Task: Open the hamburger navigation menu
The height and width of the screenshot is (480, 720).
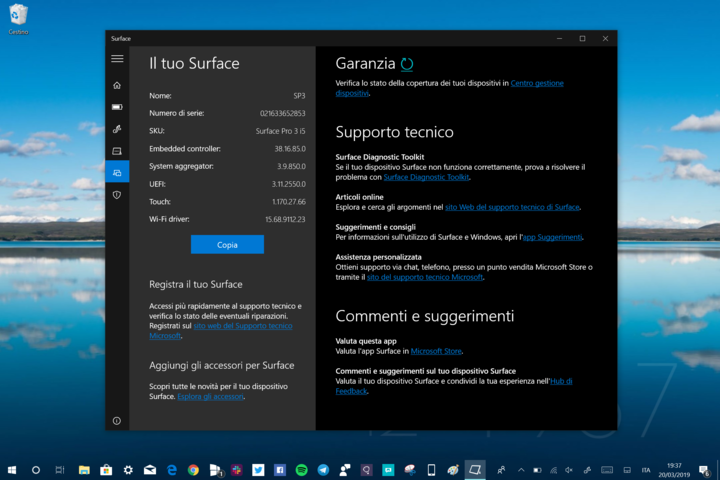Action: (x=117, y=59)
